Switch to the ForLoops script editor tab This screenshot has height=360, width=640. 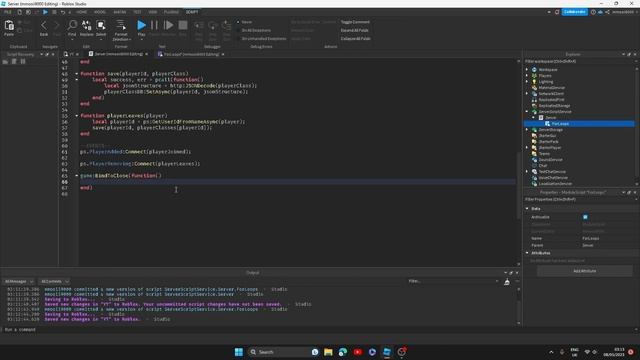click(x=191, y=54)
